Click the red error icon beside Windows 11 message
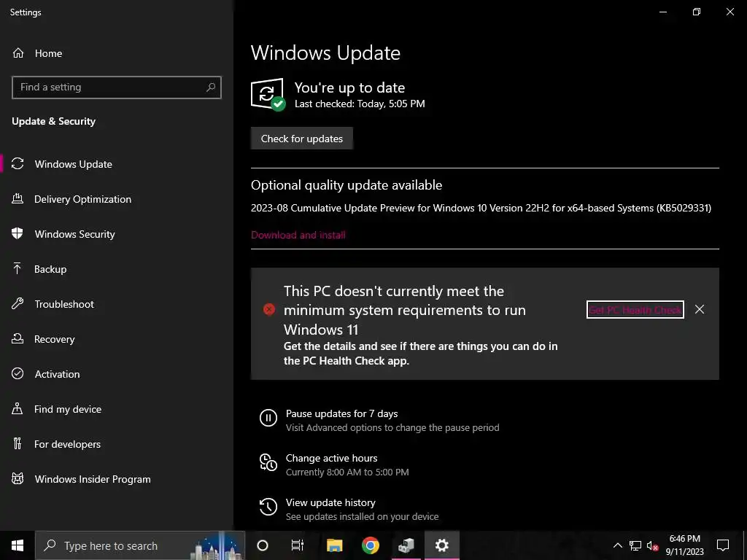Image resolution: width=747 pixels, height=560 pixels. pyautogui.click(x=268, y=309)
